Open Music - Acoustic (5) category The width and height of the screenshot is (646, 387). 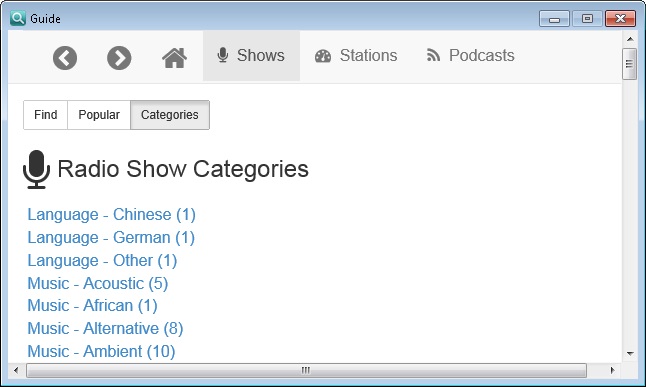click(98, 284)
